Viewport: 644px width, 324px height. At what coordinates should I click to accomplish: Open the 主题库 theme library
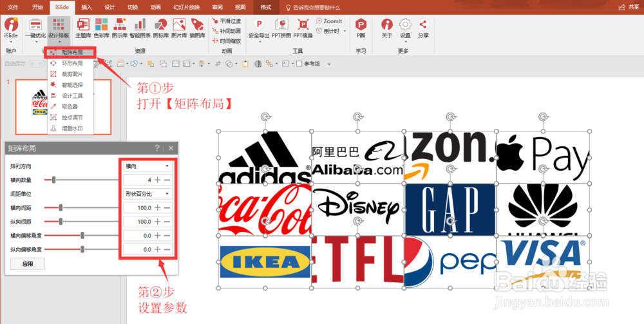pos(83,28)
